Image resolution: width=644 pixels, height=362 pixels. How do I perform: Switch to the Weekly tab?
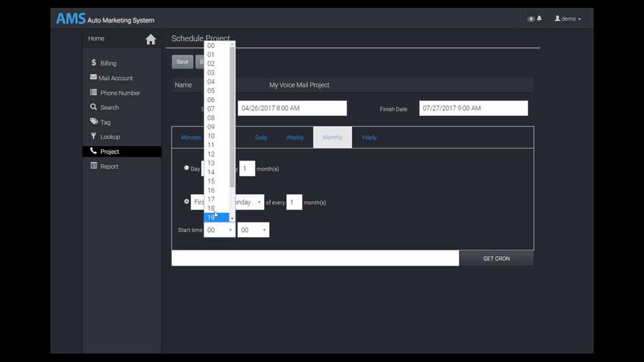(x=295, y=137)
